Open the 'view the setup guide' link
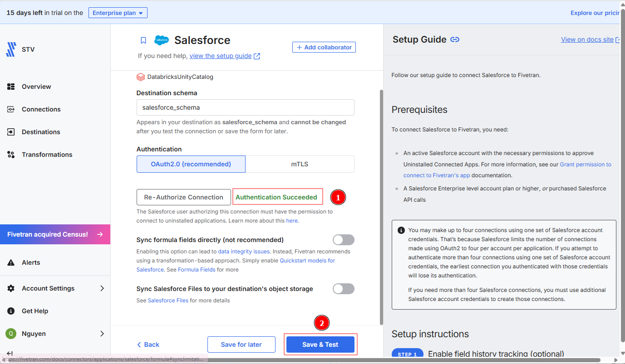 221,56
